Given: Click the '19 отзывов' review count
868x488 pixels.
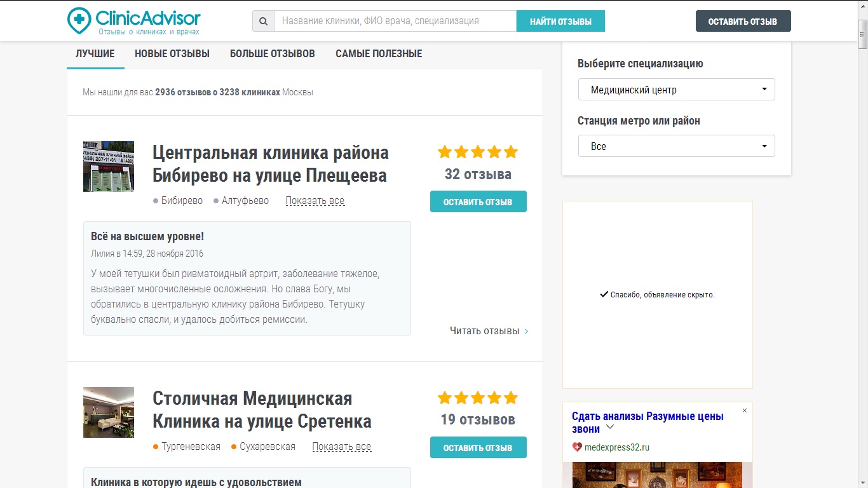Looking at the screenshot, I should click(478, 420).
